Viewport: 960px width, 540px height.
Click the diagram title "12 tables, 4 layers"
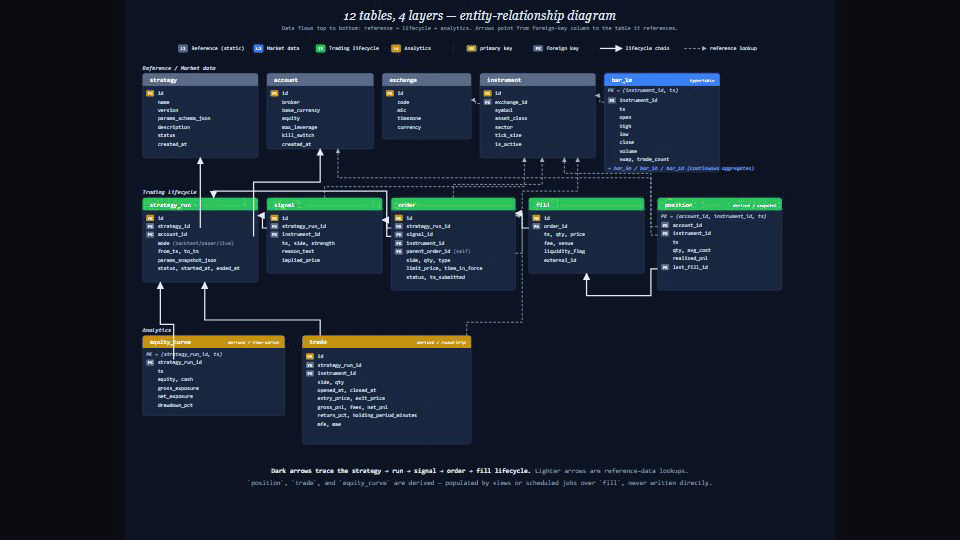(393, 16)
